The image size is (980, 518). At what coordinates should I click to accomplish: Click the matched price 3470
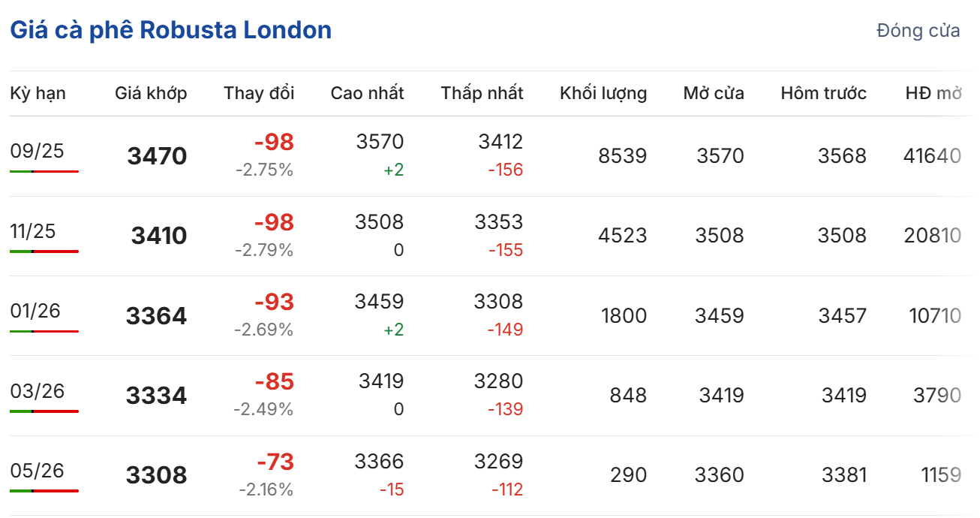pyautogui.click(x=157, y=156)
